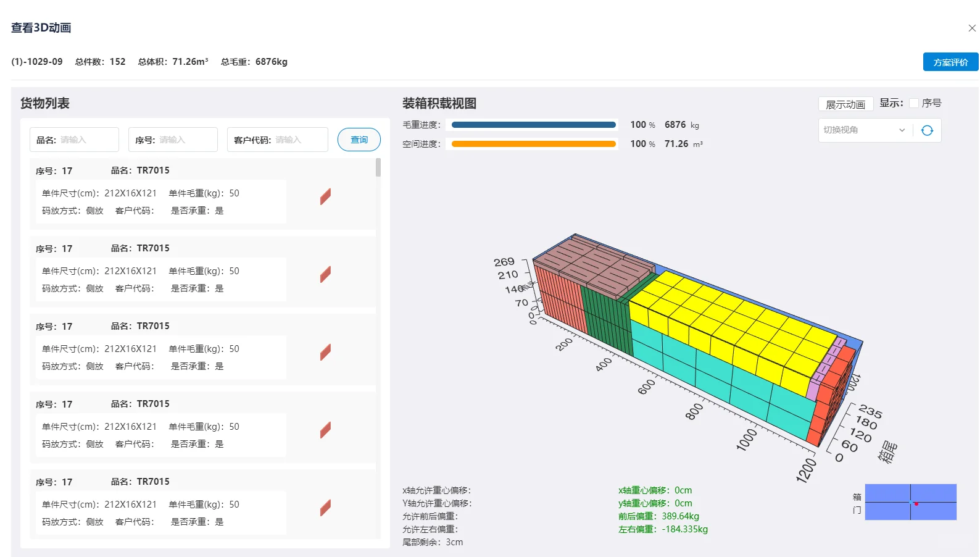Focus the 品名 input field

(x=74, y=140)
